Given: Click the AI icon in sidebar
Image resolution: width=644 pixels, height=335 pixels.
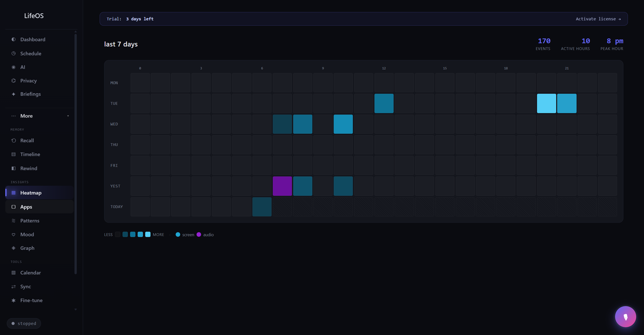Looking at the screenshot, I should point(13,67).
